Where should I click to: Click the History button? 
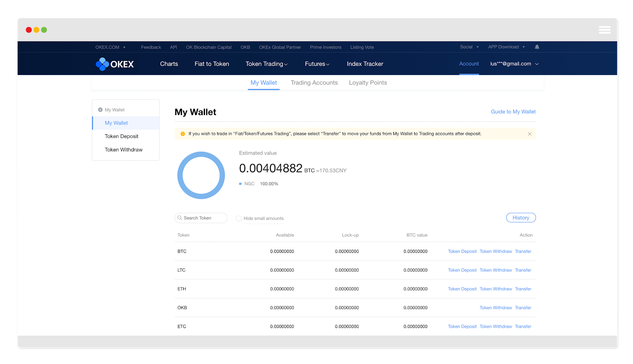point(521,218)
